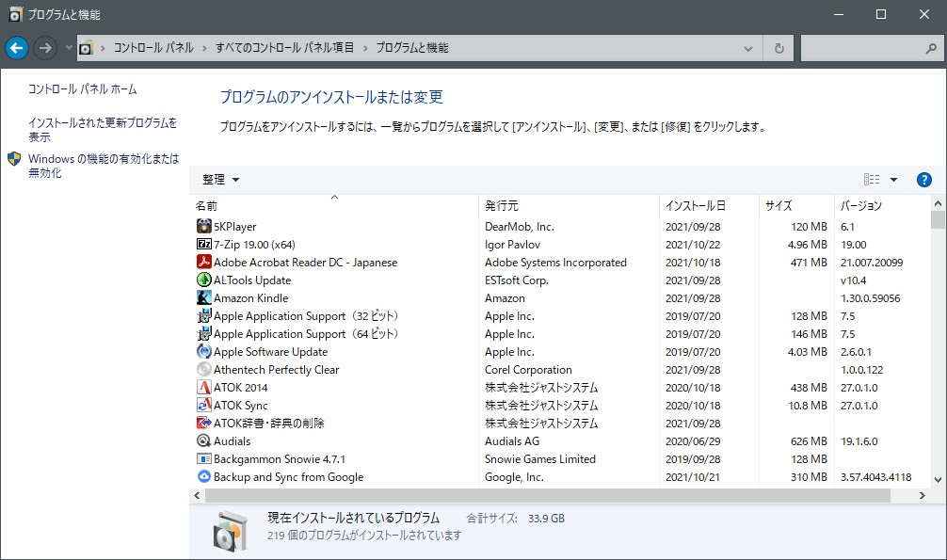Image resolution: width=947 pixels, height=560 pixels.
Task: Click the vertical scrollbar down arrow
Action: (x=938, y=480)
